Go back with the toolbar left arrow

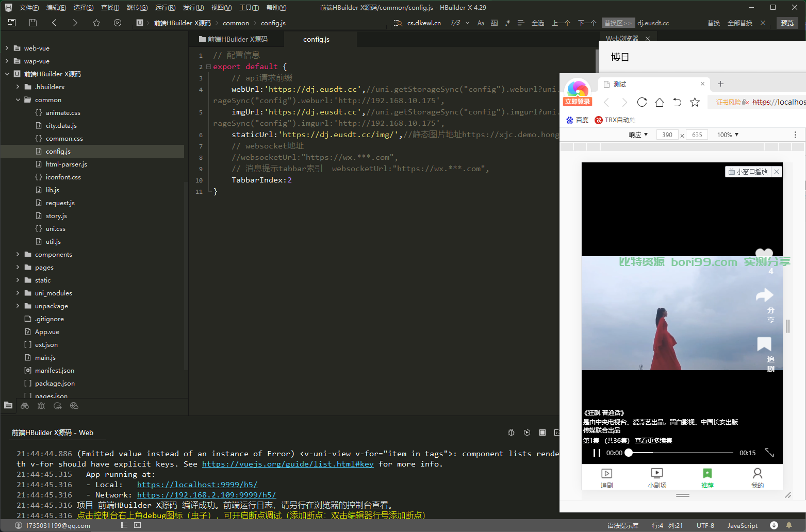(54, 23)
